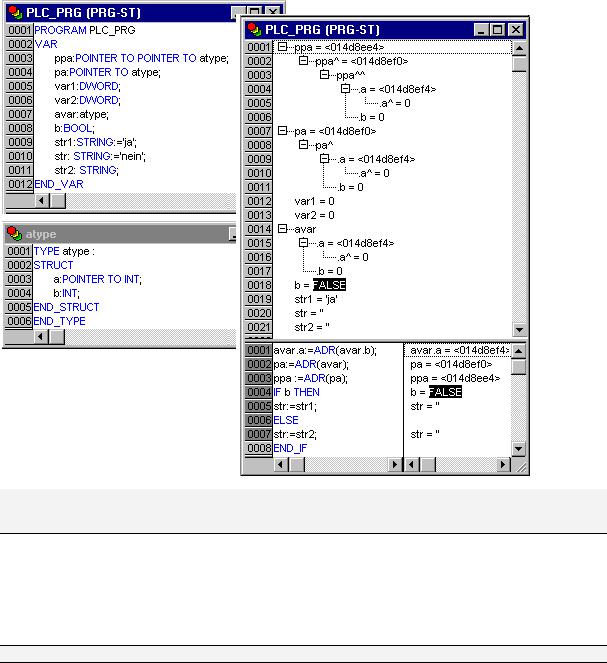Click declaration str: STRING:='nein'
This screenshot has height=663, width=607.
click(100, 156)
